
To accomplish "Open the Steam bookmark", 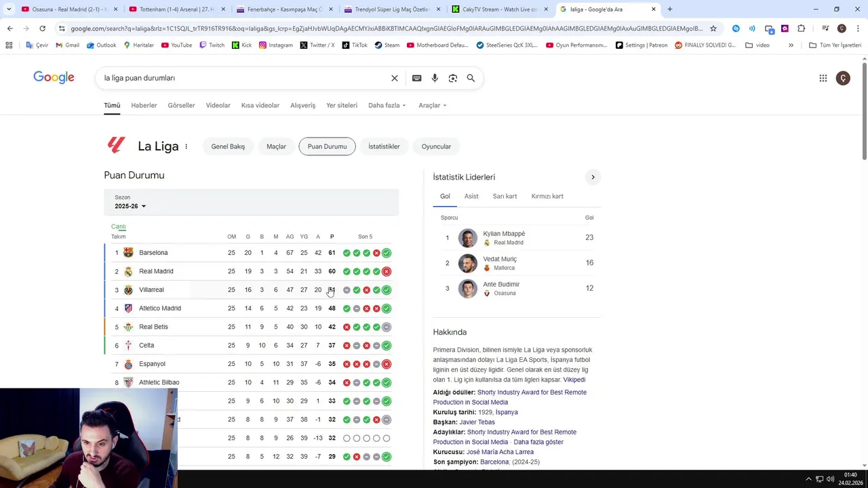I will pyautogui.click(x=387, y=45).
